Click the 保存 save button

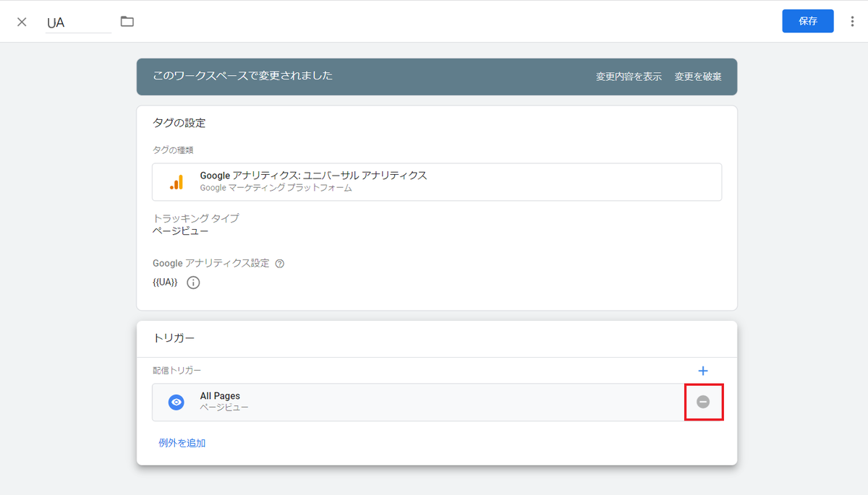[808, 21]
